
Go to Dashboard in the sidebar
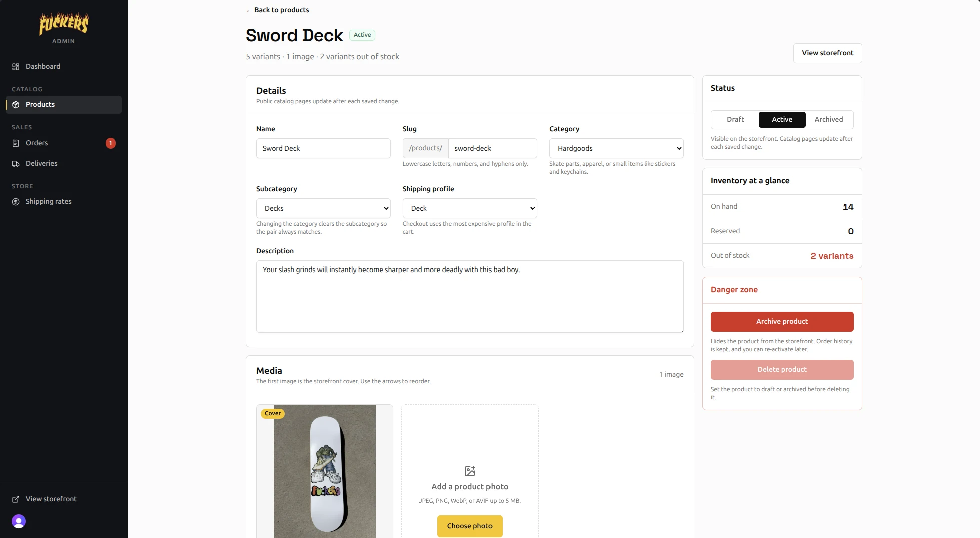point(64,67)
